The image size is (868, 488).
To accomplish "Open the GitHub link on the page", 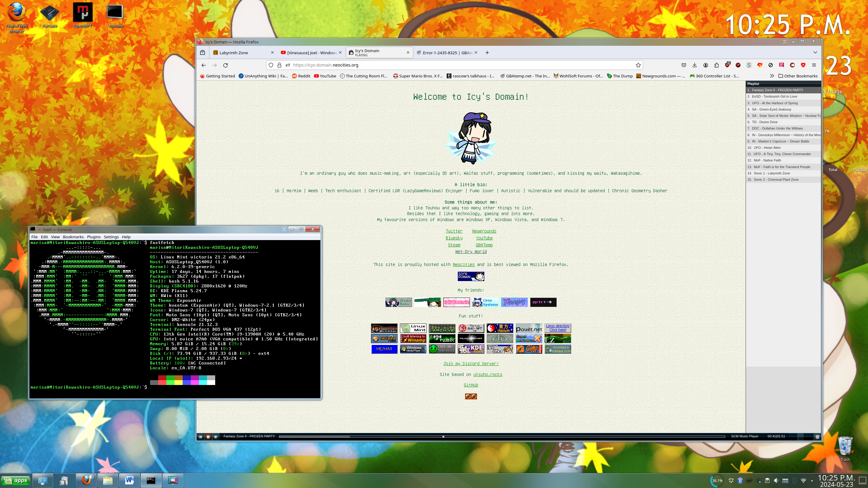I will 471,385.
